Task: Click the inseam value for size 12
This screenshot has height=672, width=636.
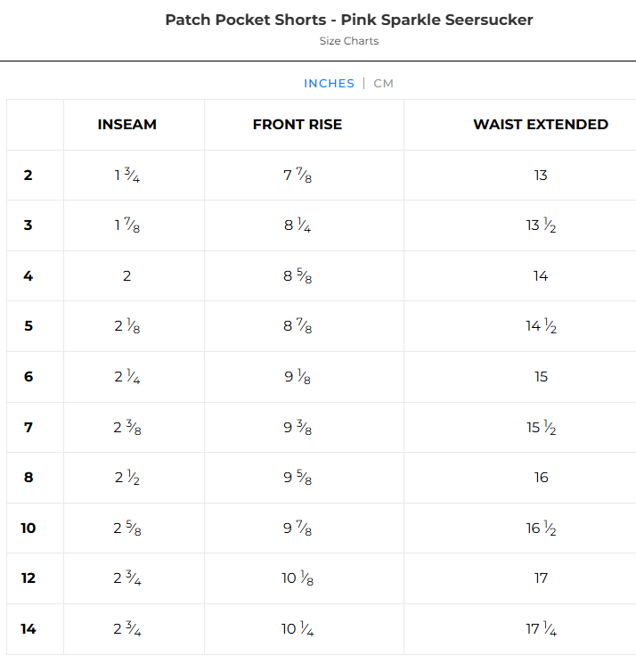Action: click(x=126, y=578)
